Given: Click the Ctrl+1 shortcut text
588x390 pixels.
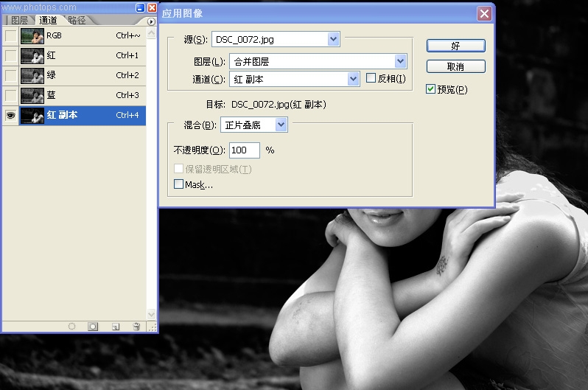Looking at the screenshot, I should pos(127,55).
